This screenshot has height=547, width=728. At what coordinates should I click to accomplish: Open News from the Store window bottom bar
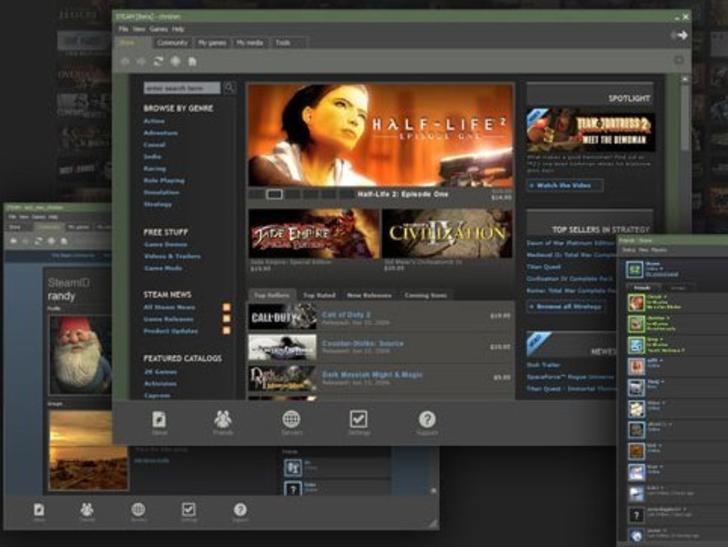tap(159, 423)
